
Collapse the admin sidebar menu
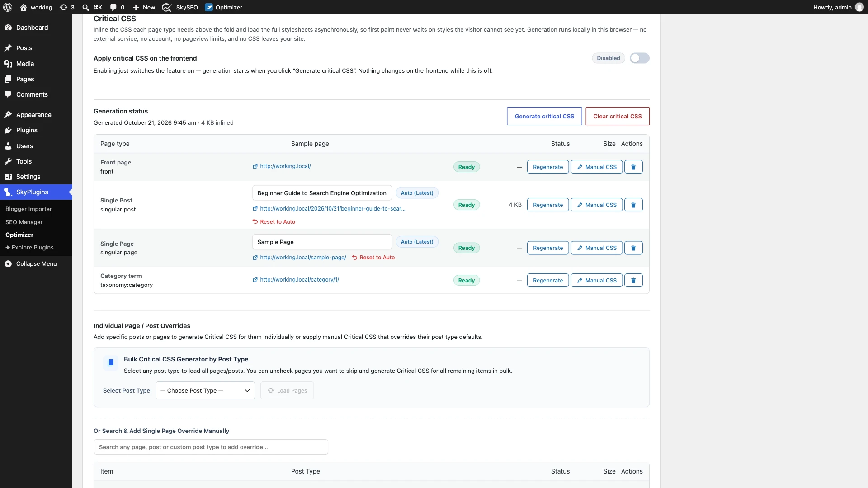(36, 264)
